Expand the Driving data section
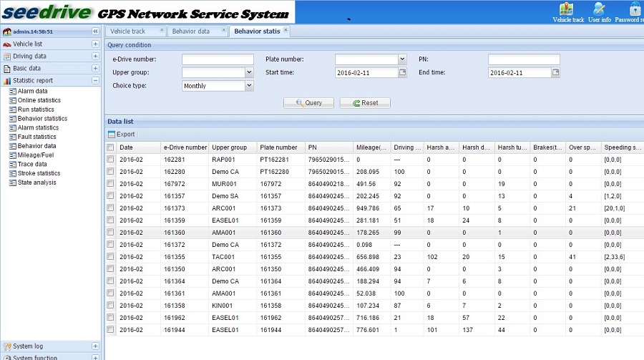This screenshot has width=644, height=360. tap(95, 57)
